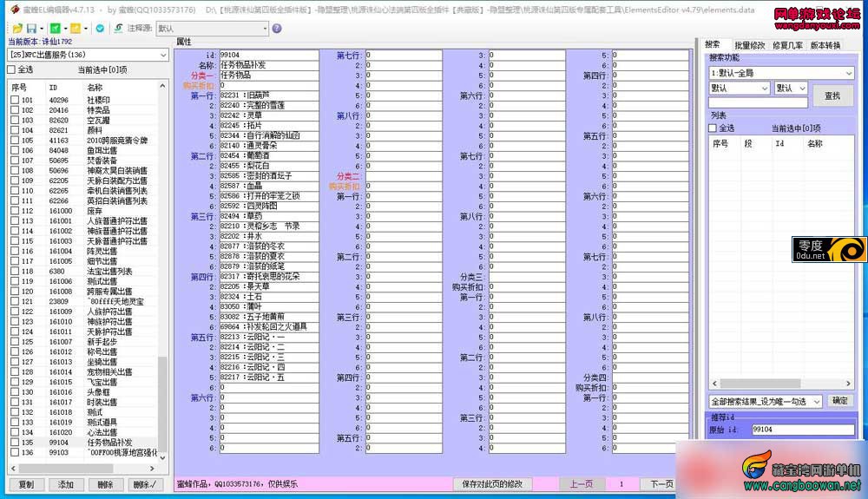Open dropdown arrow next to green export icon
868x499 pixels.
click(x=65, y=29)
